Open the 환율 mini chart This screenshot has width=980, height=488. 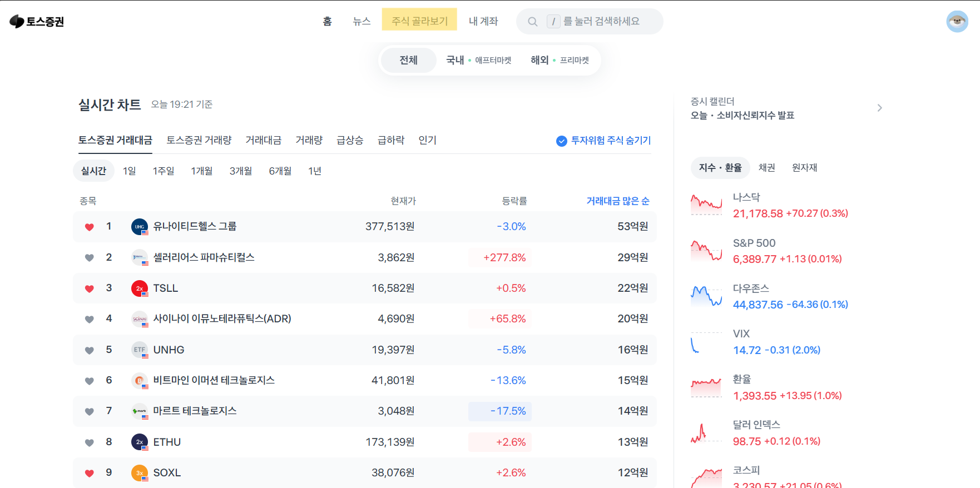706,387
